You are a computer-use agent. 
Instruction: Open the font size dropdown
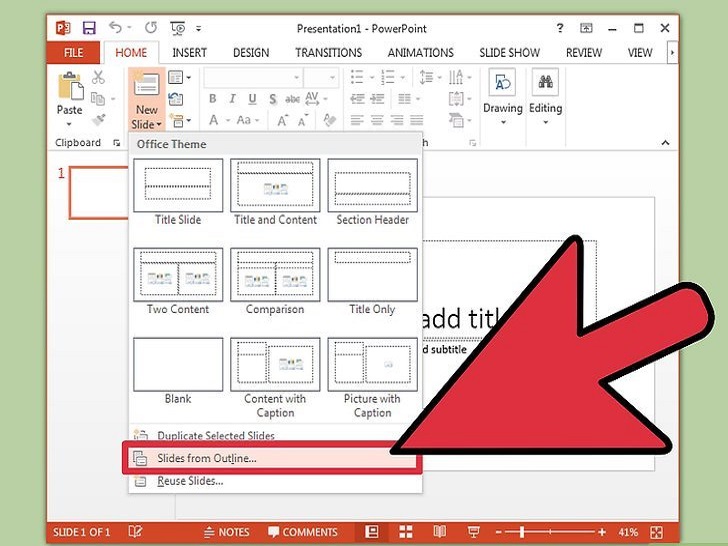click(x=332, y=78)
